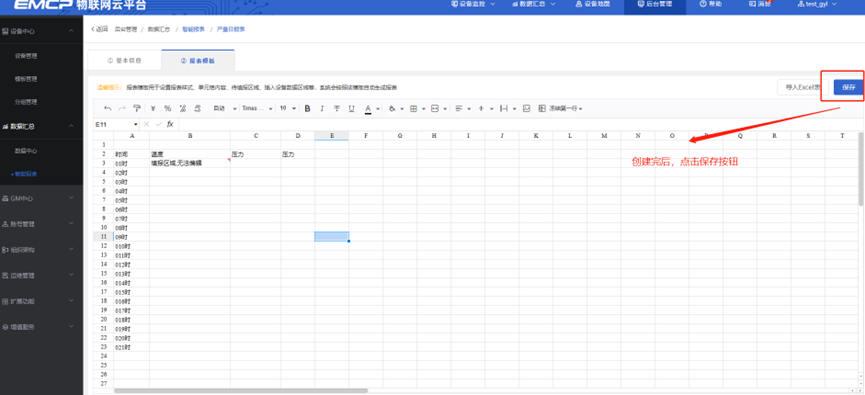
Task: Open the cell border options icon
Action: click(x=413, y=109)
